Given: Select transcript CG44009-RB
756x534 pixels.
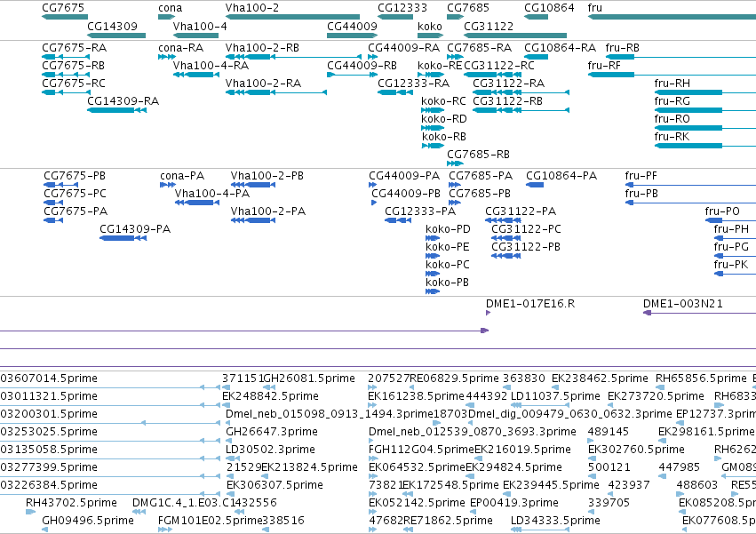Looking at the screenshot, I should [x=362, y=66].
